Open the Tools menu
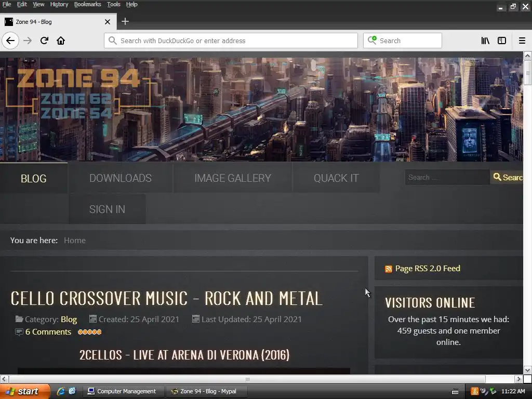 coord(114,4)
